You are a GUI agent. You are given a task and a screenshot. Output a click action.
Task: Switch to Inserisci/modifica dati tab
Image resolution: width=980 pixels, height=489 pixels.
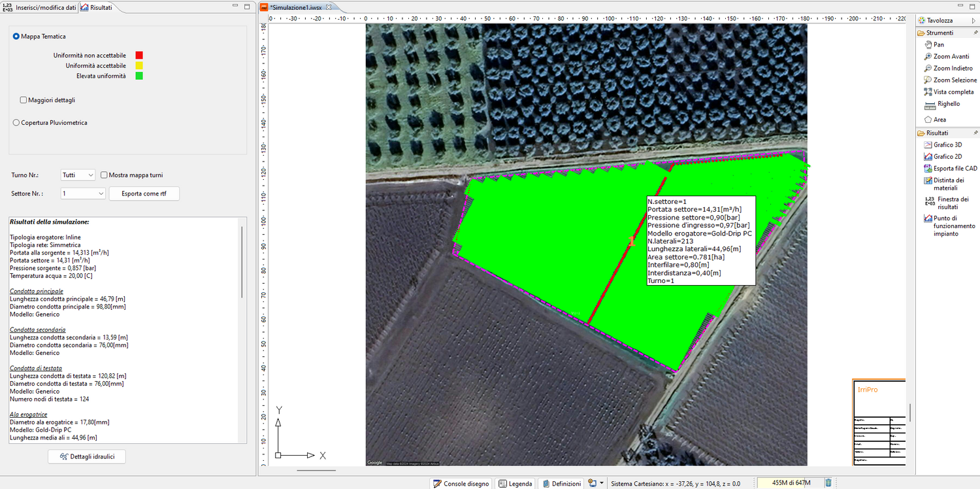[40, 7]
